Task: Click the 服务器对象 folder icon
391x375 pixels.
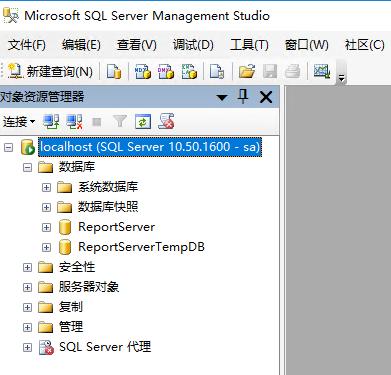Action: (x=46, y=287)
